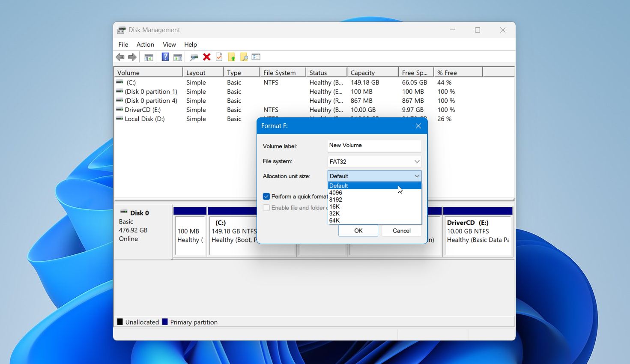630x364 pixels.
Task: Click the drive icon beside Disk 0 partition 4
Action: pos(119,100)
